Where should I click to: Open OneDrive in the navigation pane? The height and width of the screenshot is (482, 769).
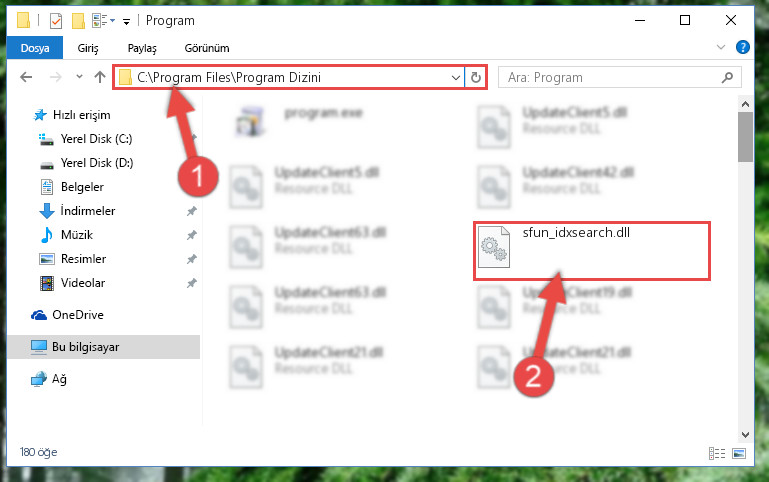pos(78,315)
